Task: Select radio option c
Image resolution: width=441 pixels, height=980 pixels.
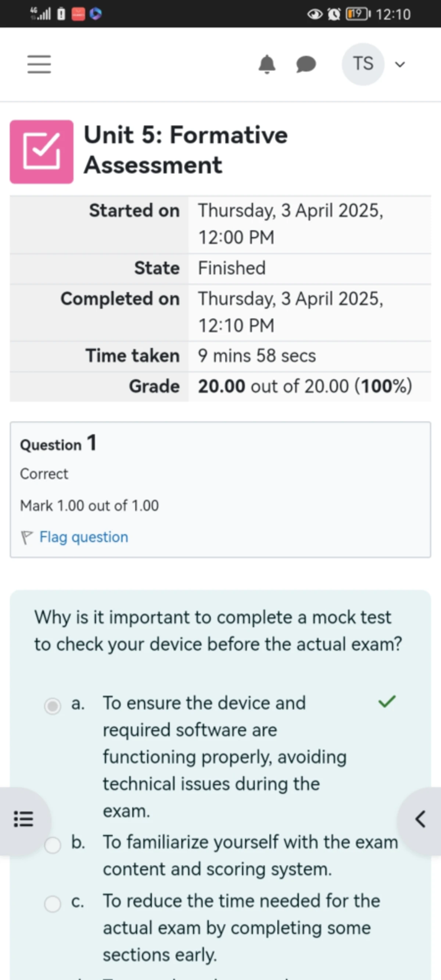Action: [x=53, y=904]
